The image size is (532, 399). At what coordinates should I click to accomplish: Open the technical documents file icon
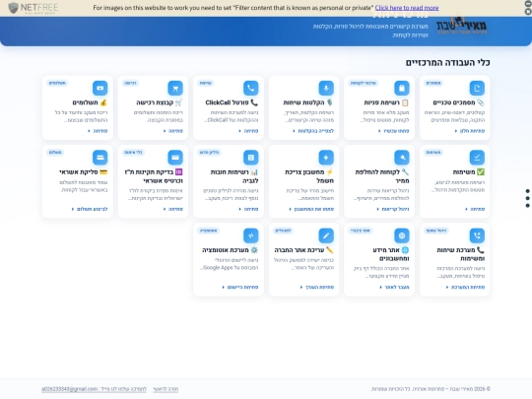coord(477,89)
